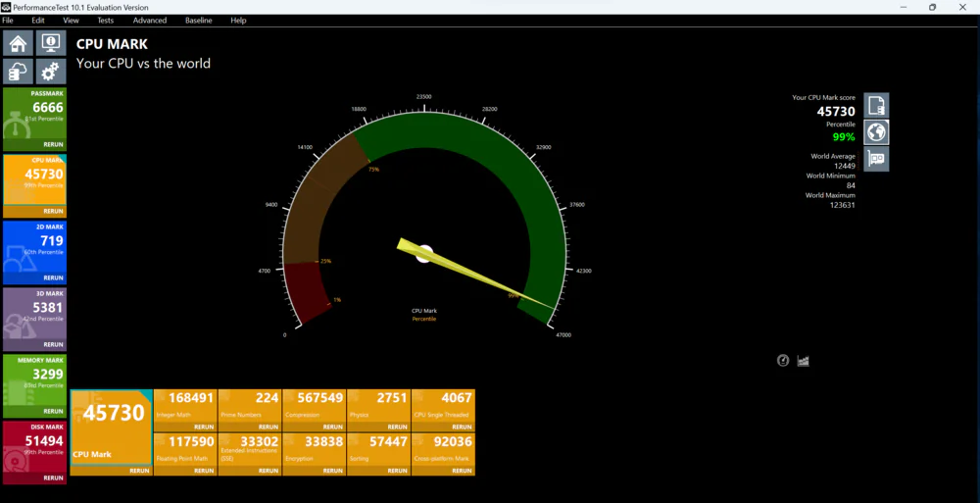Image resolution: width=980 pixels, height=503 pixels.
Task: Open the Tests menu
Action: 106,20
